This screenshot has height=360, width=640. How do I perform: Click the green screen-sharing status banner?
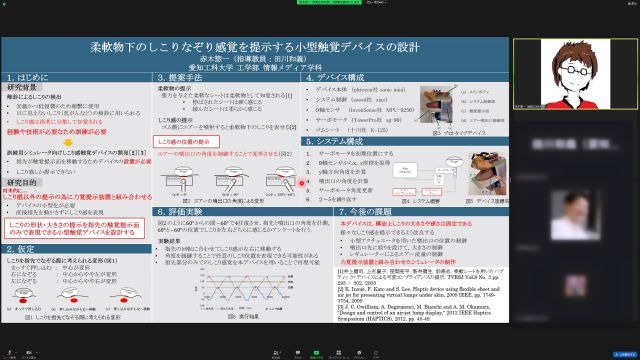[329, 2]
